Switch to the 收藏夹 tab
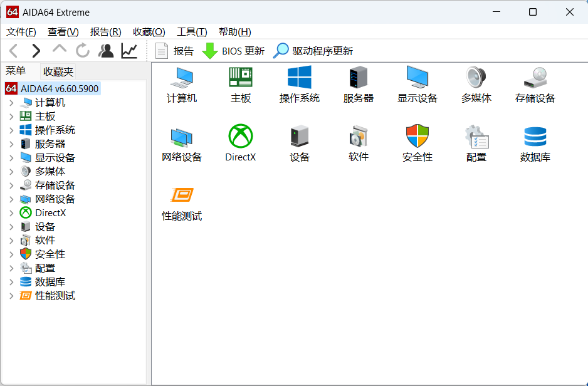 (x=58, y=71)
